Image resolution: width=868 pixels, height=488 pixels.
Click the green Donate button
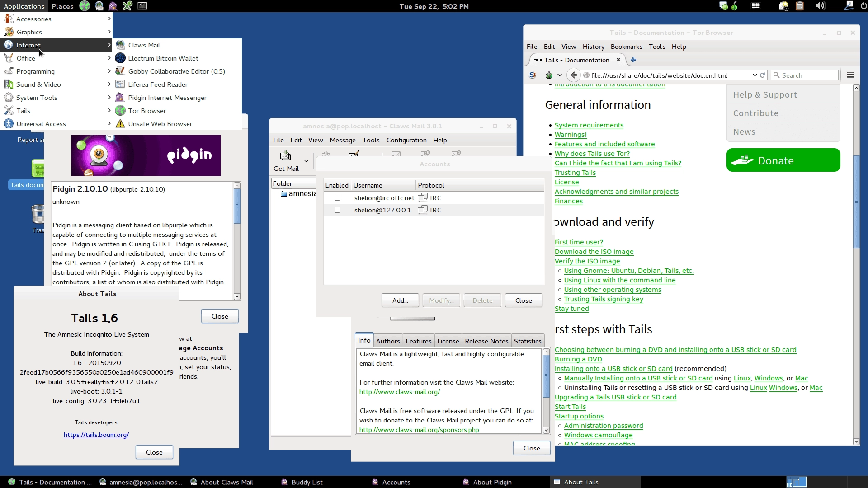click(783, 160)
